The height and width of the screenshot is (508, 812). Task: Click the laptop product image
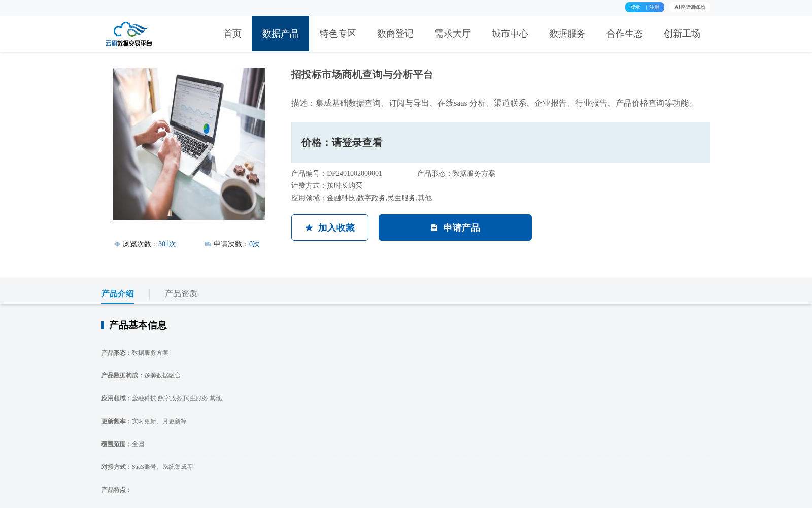[x=189, y=144]
